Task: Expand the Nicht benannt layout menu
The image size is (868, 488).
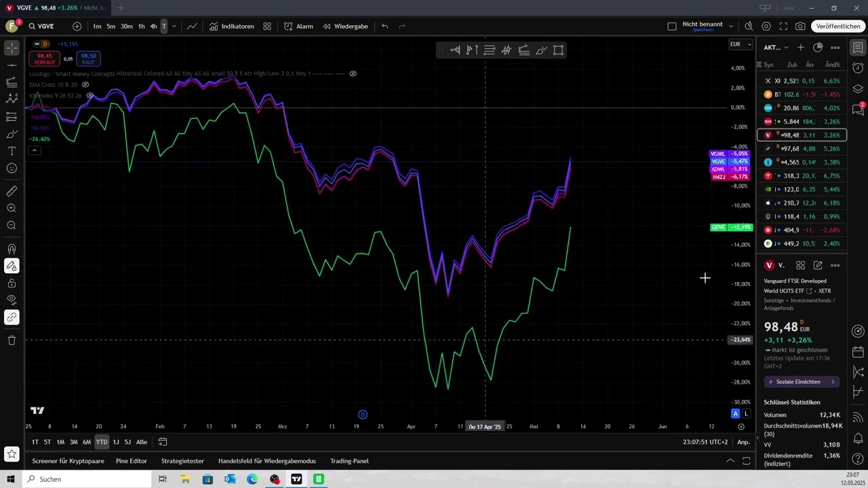Action: (731, 26)
